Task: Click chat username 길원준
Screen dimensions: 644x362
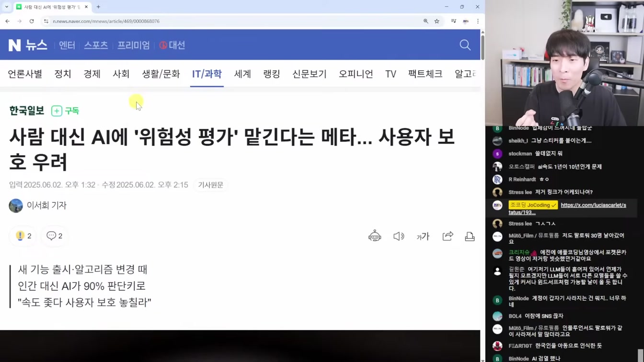Action: point(517,269)
